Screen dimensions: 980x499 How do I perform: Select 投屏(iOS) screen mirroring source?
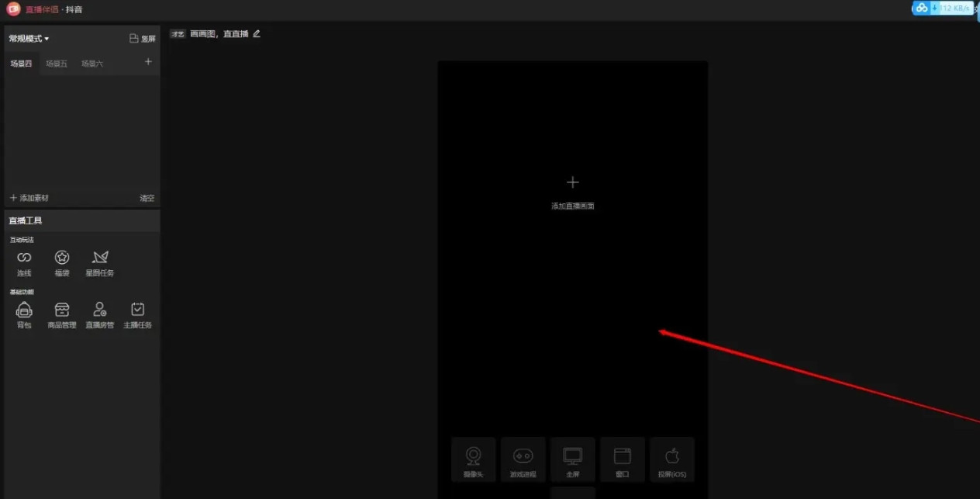tap(671, 459)
